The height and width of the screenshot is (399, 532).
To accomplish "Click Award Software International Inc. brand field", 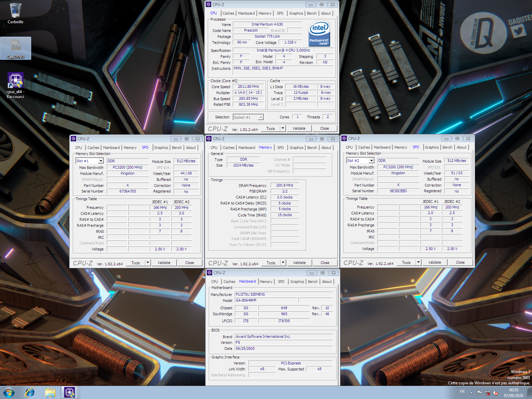I will tap(284, 336).
